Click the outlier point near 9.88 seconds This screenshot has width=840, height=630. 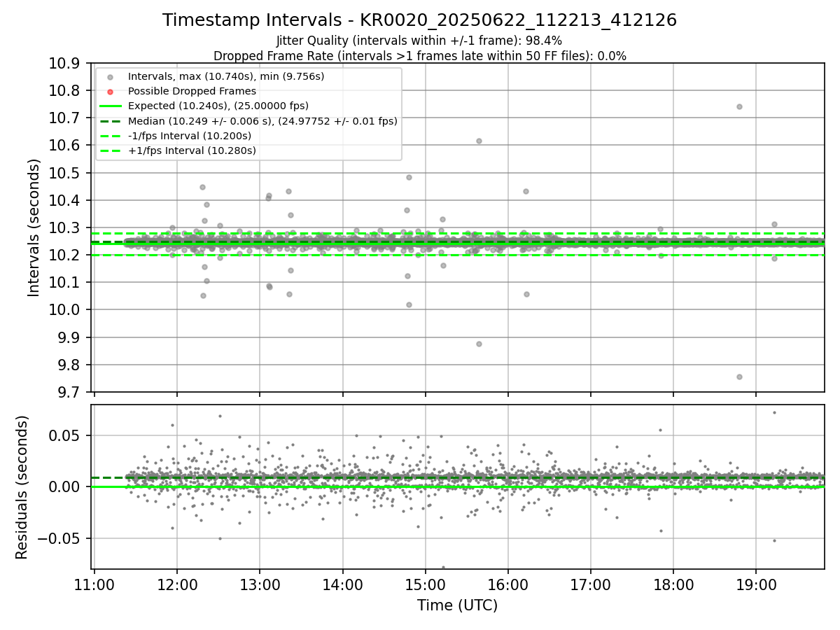point(479,344)
